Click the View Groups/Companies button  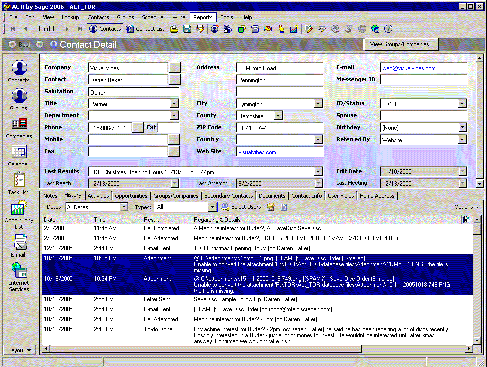pos(400,44)
